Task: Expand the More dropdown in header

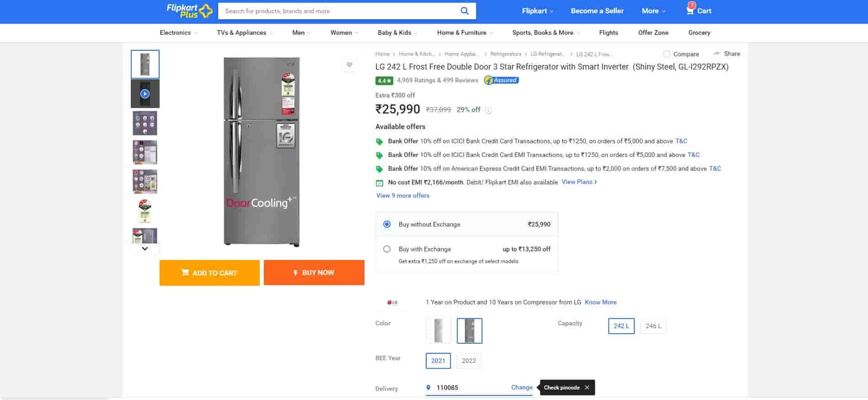Action: pyautogui.click(x=653, y=11)
